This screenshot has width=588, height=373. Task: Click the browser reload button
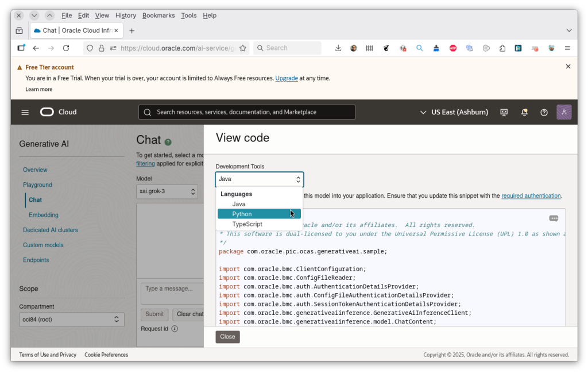[x=66, y=48]
